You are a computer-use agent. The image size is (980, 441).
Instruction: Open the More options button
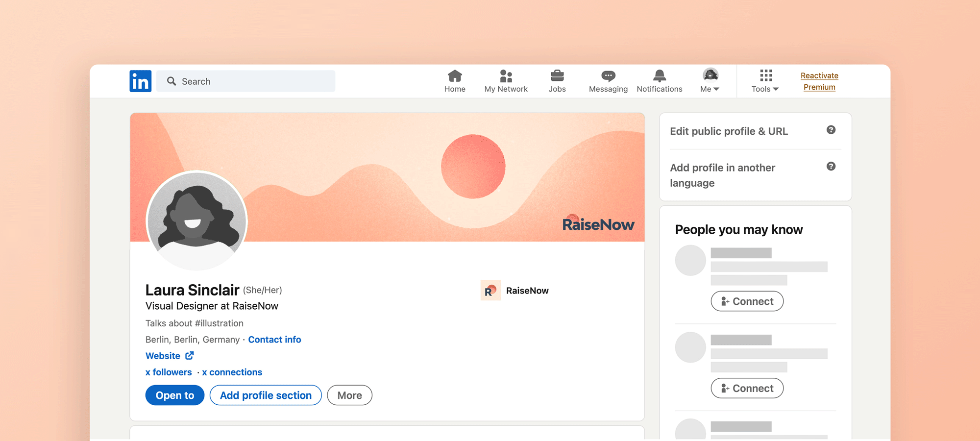(x=349, y=395)
